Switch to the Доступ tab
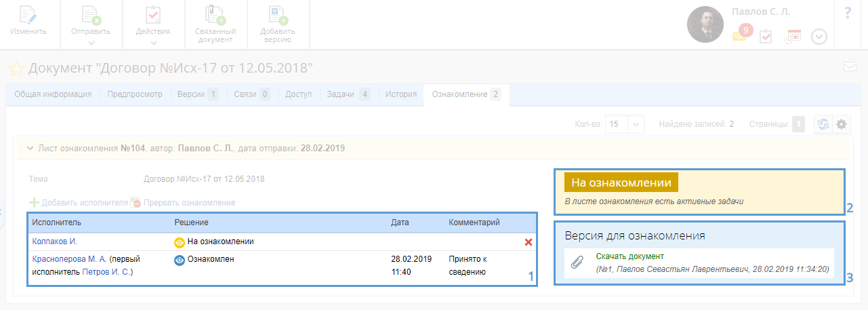 pyautogui.click(x=299, y=94)
